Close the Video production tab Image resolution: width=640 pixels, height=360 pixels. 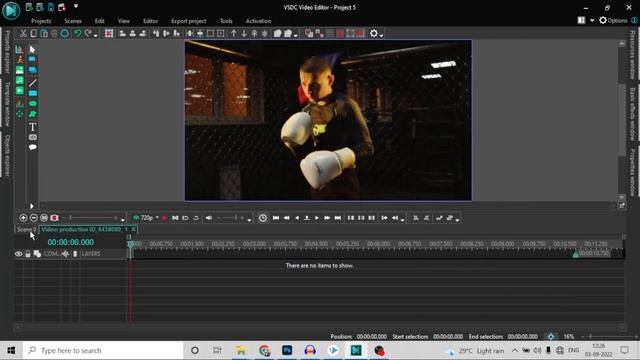[x=133, y=229]
